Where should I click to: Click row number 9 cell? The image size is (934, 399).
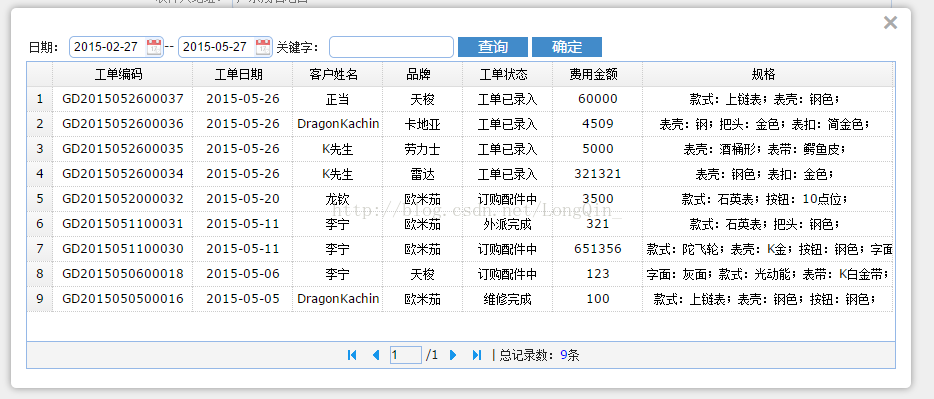(x=40, y=298)
